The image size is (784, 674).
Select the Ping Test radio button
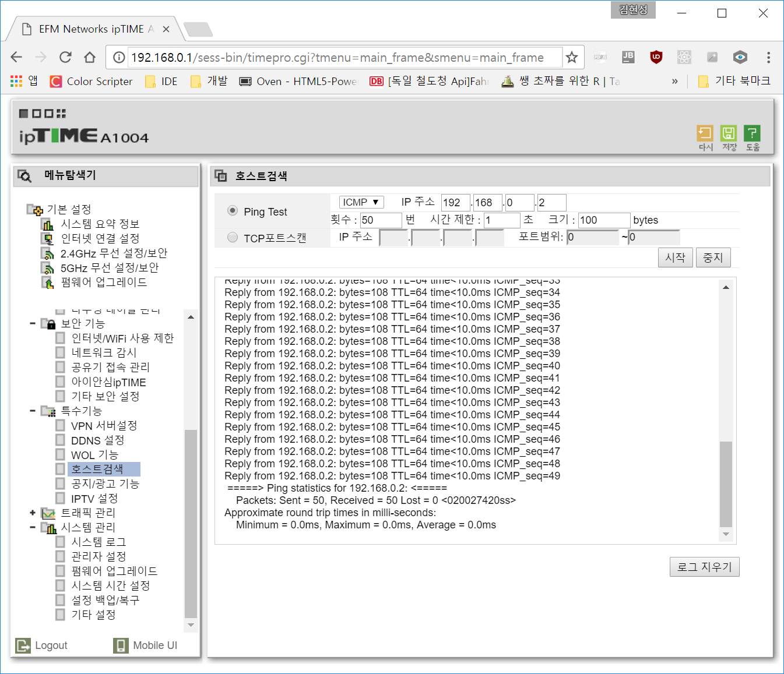click(x=233, y=211)
